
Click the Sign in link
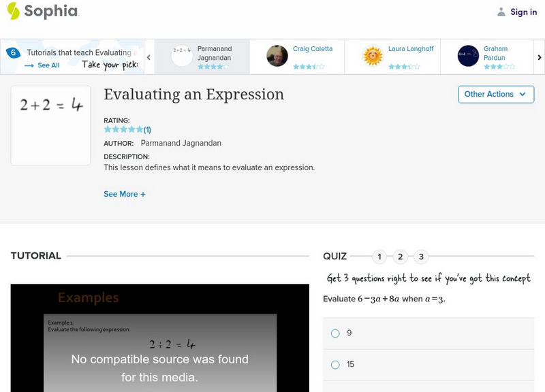click(523, 12)
